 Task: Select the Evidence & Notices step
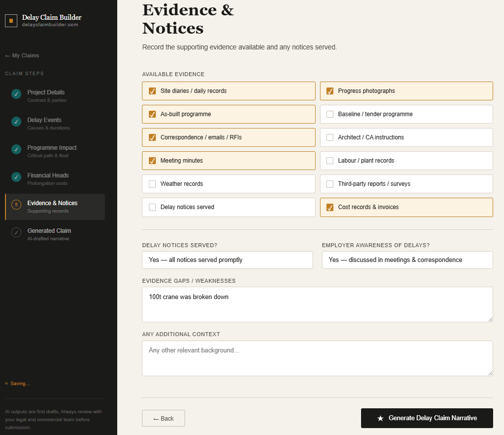click(54, 207)
